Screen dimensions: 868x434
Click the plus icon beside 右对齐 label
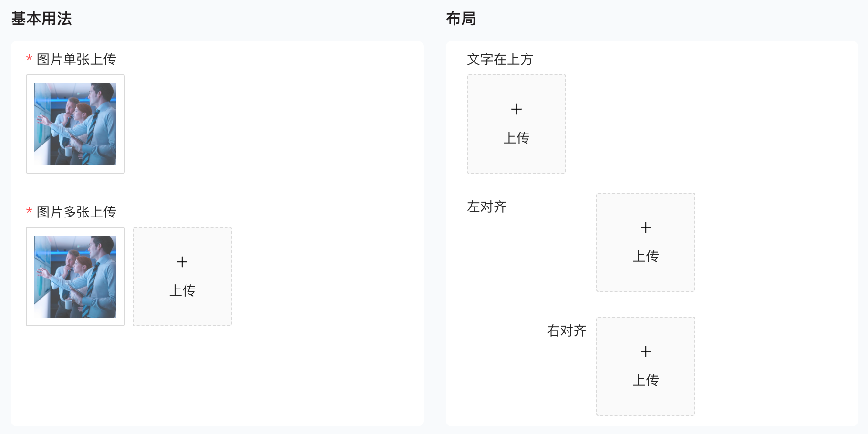[x=646, y=351]
